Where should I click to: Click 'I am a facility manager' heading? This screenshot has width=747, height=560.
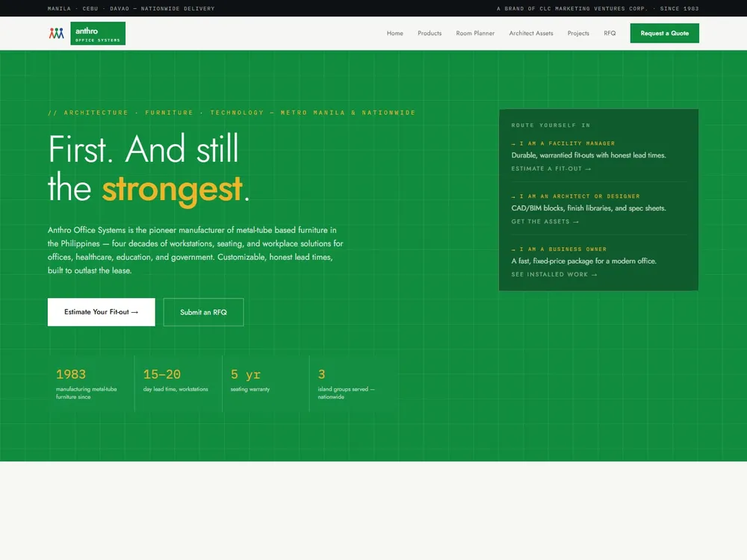pos(563,143)
